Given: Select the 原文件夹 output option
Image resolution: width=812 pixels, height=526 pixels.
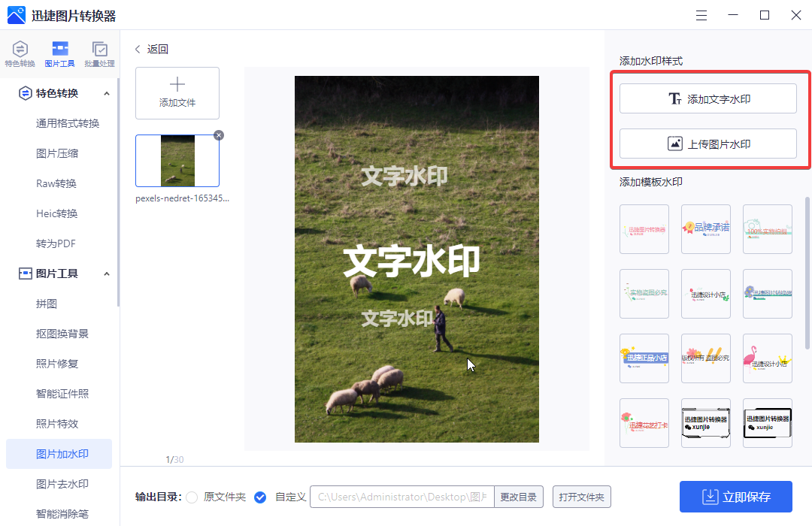Looking at the screenshot, I should pos(192,497).
